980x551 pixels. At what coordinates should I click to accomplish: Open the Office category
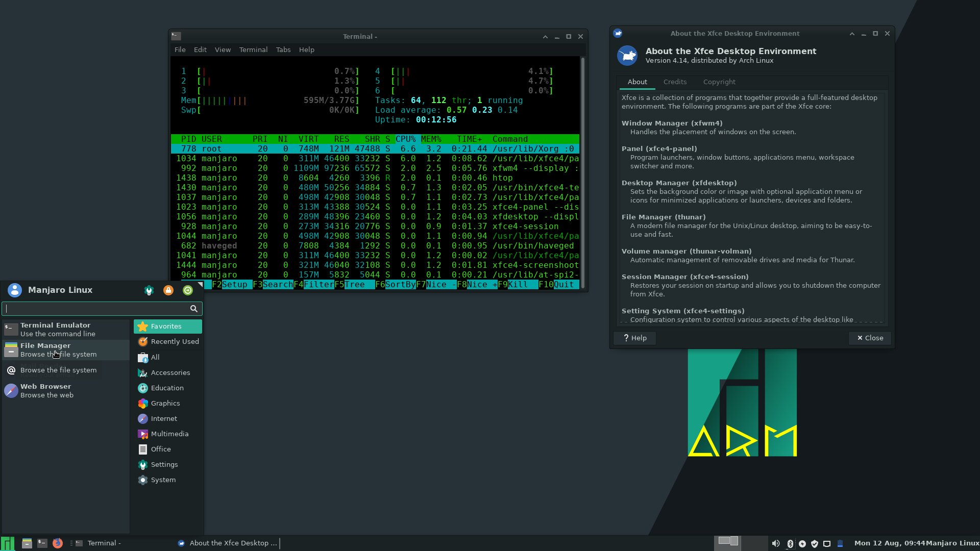(x=168, y=449)
